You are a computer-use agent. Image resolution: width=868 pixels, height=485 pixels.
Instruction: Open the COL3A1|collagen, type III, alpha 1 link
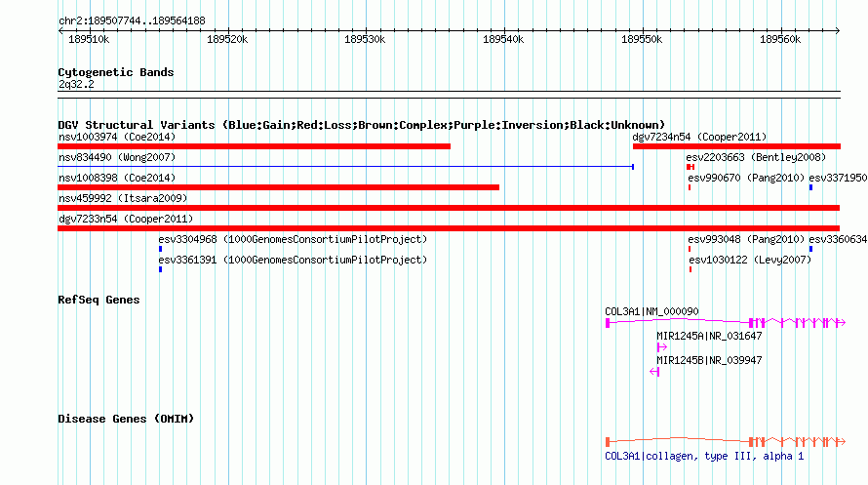pos(704,456)
